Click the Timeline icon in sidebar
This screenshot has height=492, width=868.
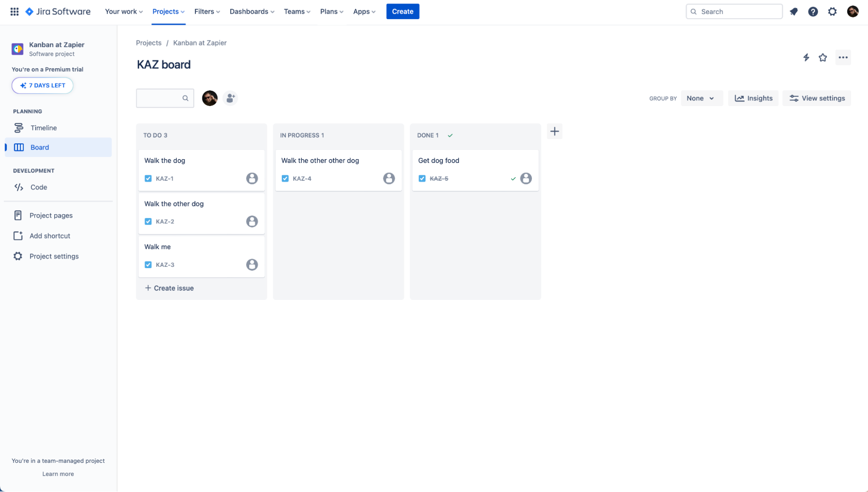click(20, 127)
